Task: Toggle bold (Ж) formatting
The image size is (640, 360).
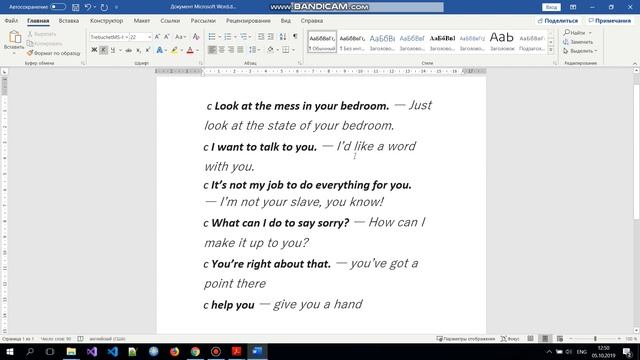Action: point(94,50)
